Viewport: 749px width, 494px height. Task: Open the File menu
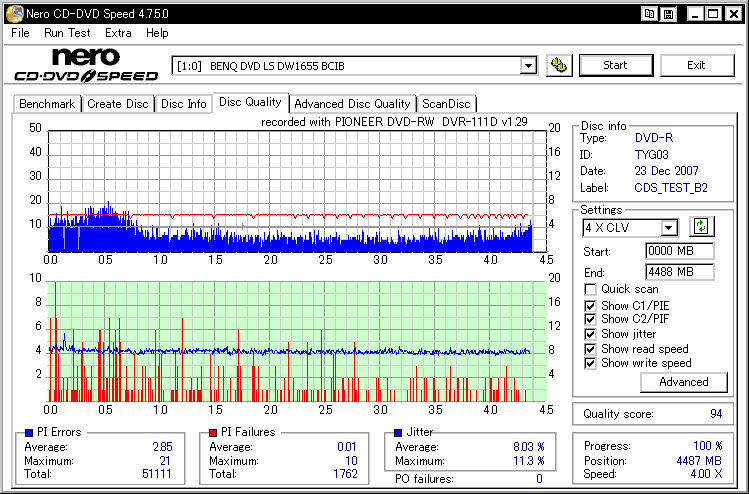point(20,33)
